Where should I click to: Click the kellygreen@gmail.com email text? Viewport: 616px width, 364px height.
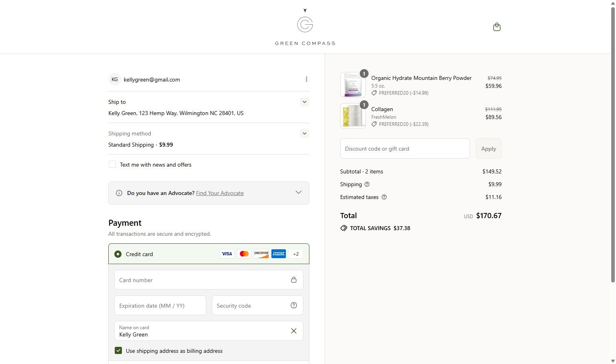pyautogui.click(x=152, y=80)
